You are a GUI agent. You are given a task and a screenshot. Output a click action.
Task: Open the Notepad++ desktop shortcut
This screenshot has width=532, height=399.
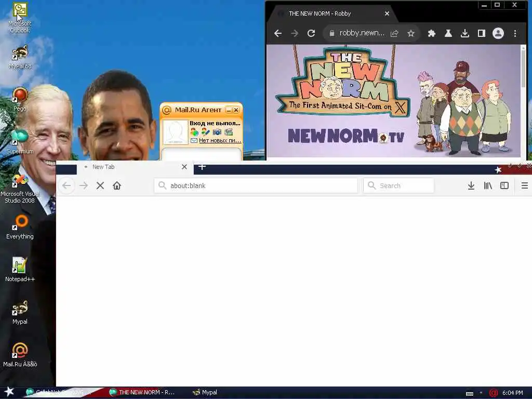tap(20, 270)
